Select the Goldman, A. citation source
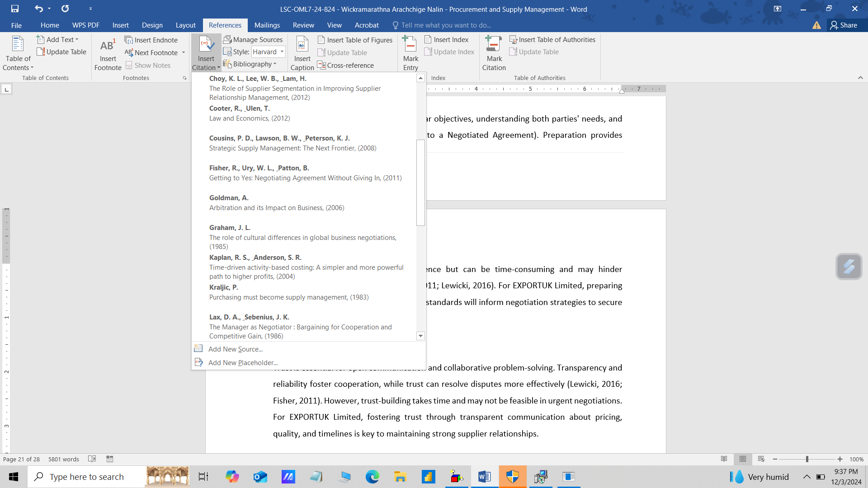Image resolution: width=868 pixels, height=488 pixels. tap(276, 203)
